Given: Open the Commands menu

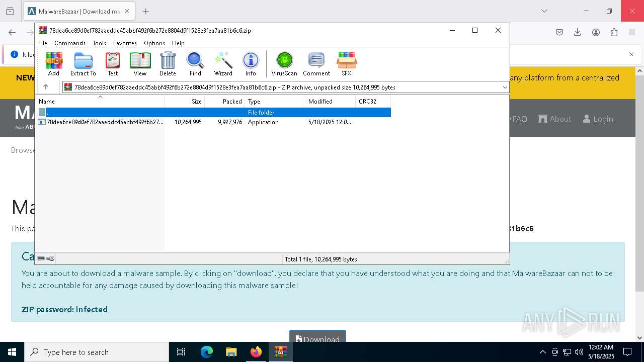Looking at the screenshot, I should (x=70, y=43).
